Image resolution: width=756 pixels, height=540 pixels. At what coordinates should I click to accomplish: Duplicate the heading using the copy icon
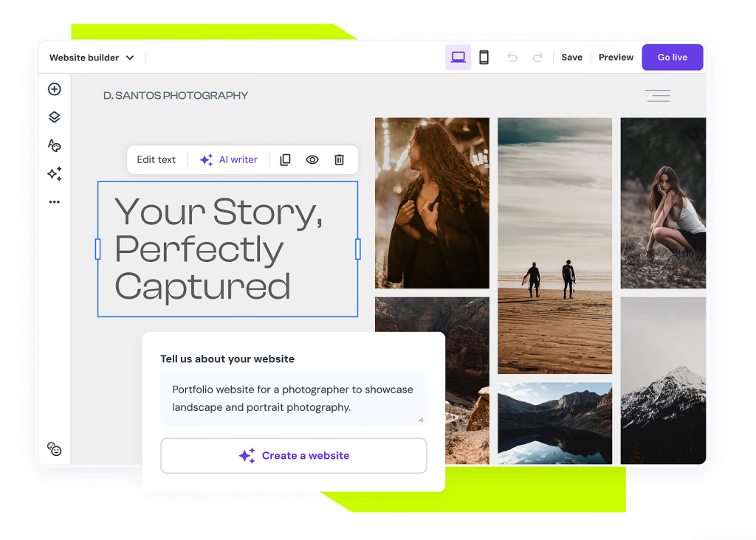click(x=285, y=159)
